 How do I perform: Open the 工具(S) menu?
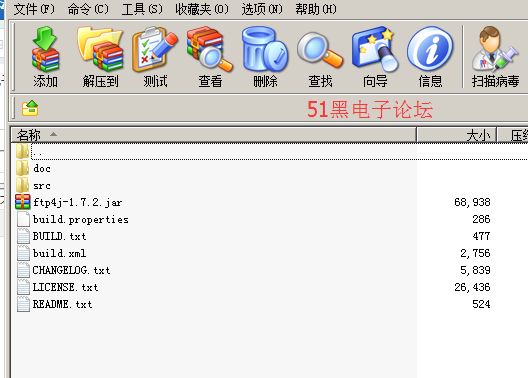pyautogui.click(x=142, y=9)
